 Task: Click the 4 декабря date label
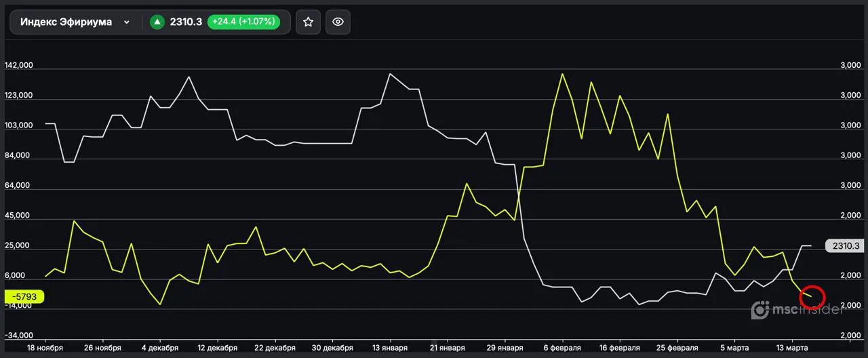160,348
